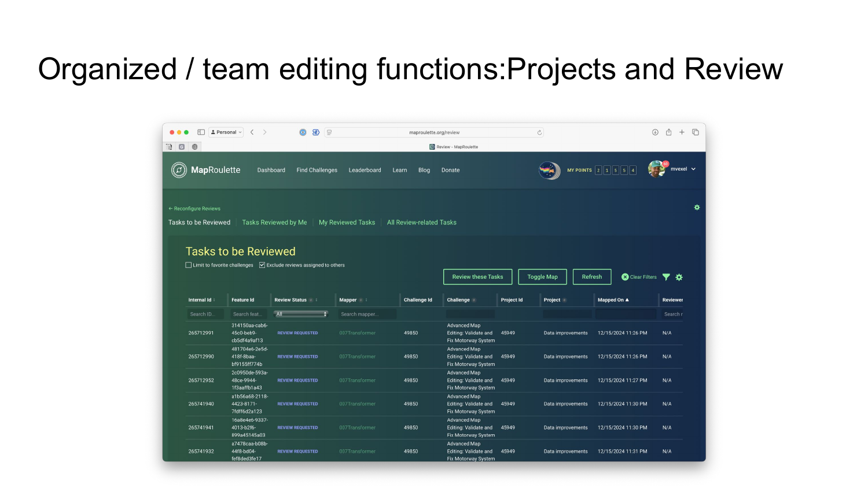Open mapper 007Transformer for task 265712991
868x488 pixels.
(x=358, y=333)
